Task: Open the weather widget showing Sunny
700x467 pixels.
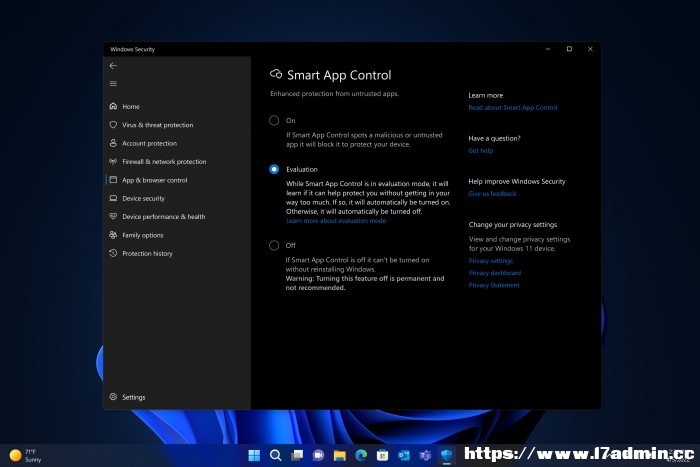Action: click(26, 455)
